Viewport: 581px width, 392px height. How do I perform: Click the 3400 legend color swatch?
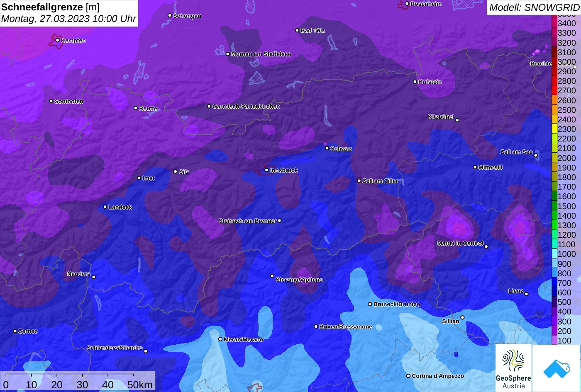(554, 24)
